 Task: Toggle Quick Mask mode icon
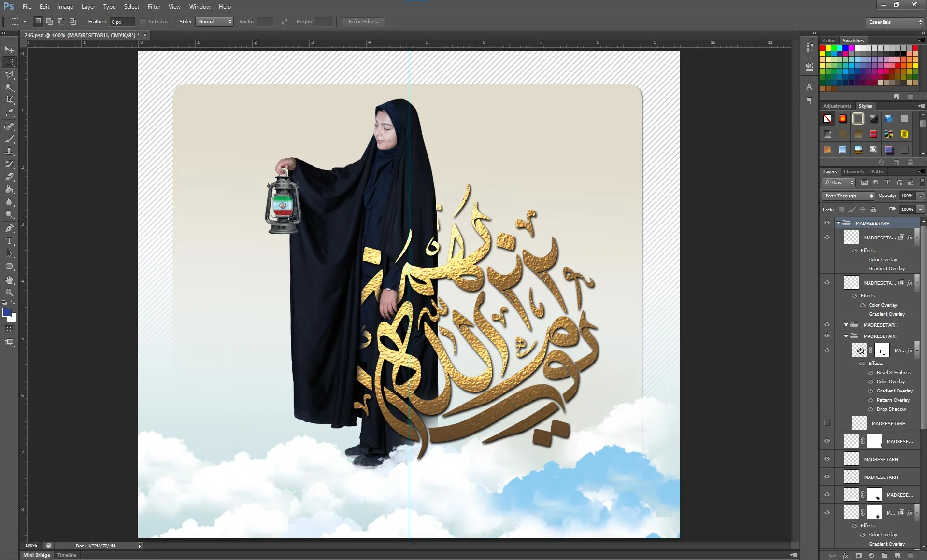coord(9,329)
